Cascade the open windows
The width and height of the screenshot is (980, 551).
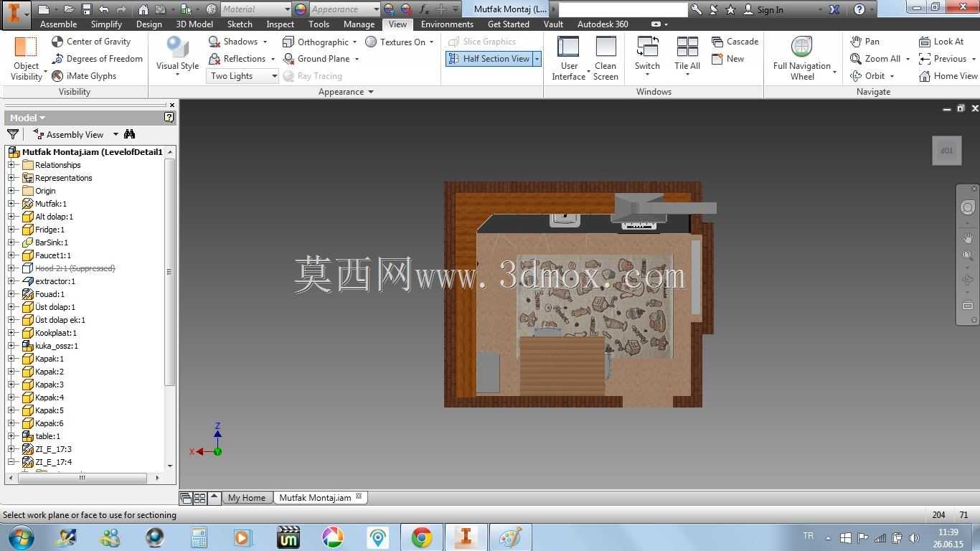tap(735, 42)
